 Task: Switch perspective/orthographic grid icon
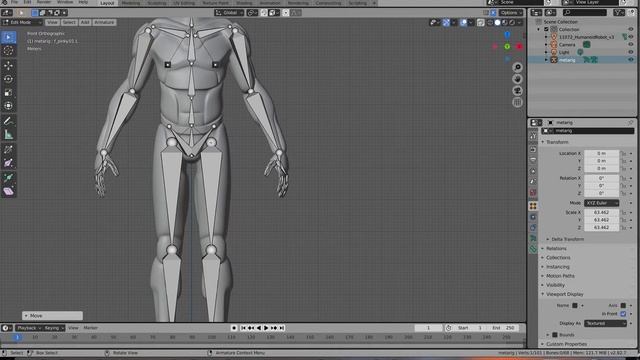pyautogui.click(x=518, y=102)
